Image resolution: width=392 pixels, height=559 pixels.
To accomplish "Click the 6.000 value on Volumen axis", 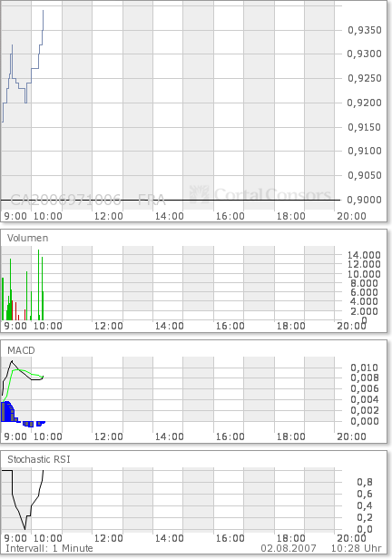I will (x=364, y=292).
